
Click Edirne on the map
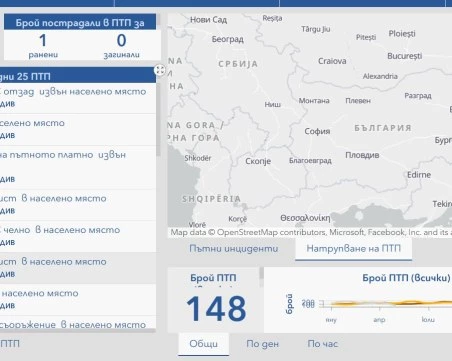click(419, 175)
